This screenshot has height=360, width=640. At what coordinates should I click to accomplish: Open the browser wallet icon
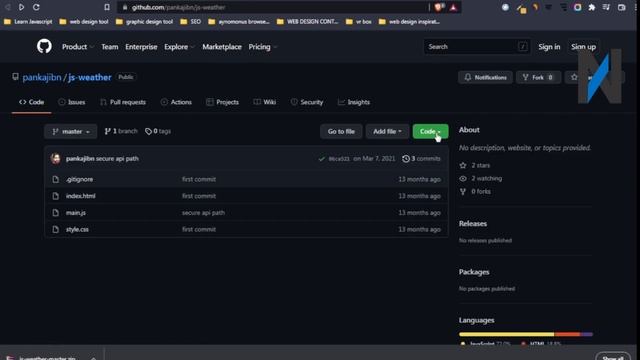point(621,7)
